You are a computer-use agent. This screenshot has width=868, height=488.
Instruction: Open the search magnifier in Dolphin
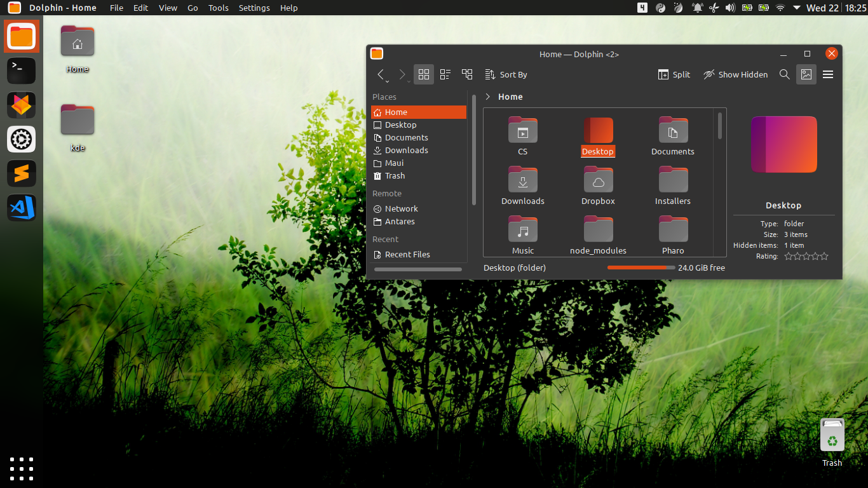[785, 74]
